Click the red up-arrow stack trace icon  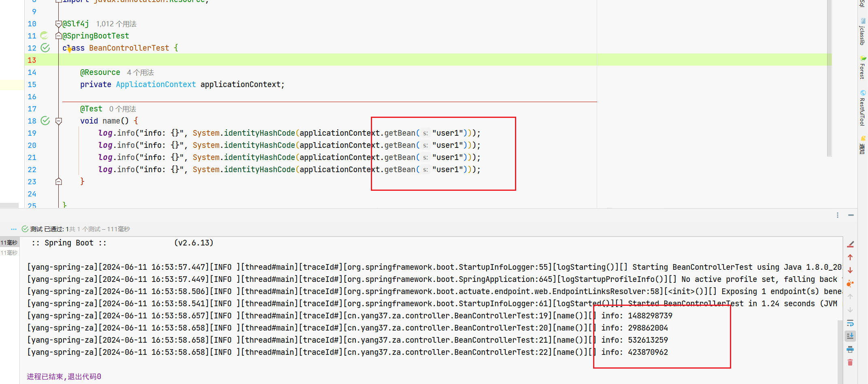[850, 257]
